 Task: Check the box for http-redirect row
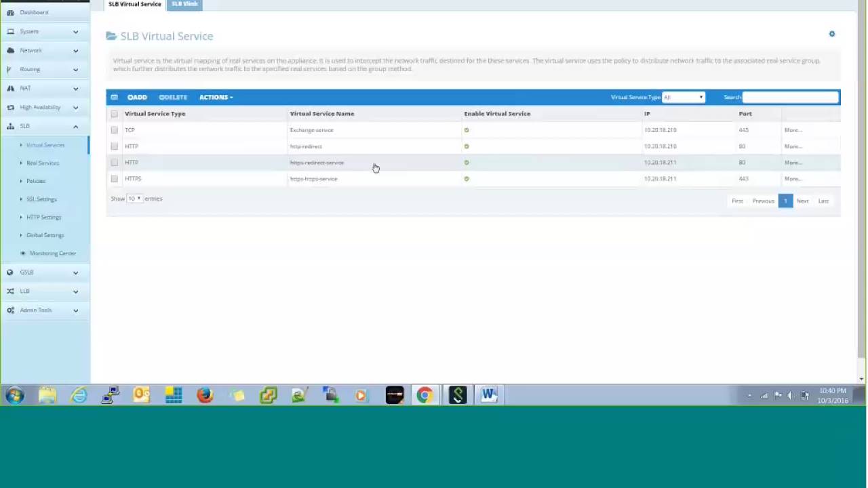[114, 146]
